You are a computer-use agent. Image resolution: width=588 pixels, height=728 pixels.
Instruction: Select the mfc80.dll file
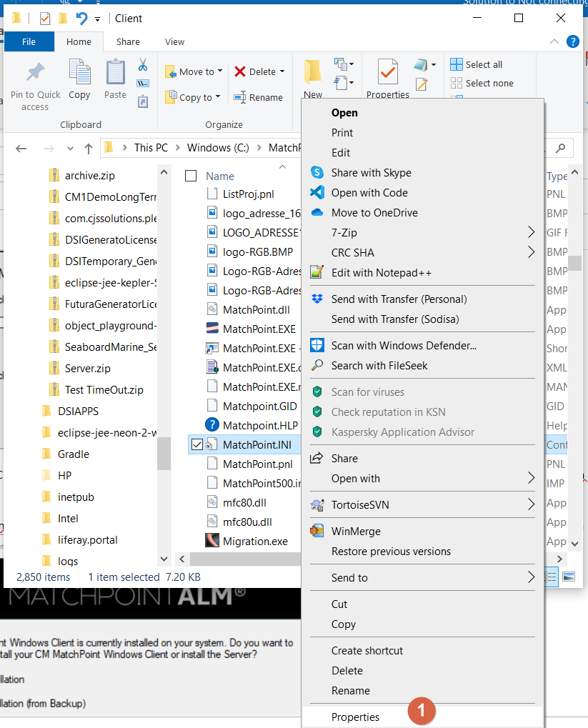pyautogui.click(x=244, y=502)
